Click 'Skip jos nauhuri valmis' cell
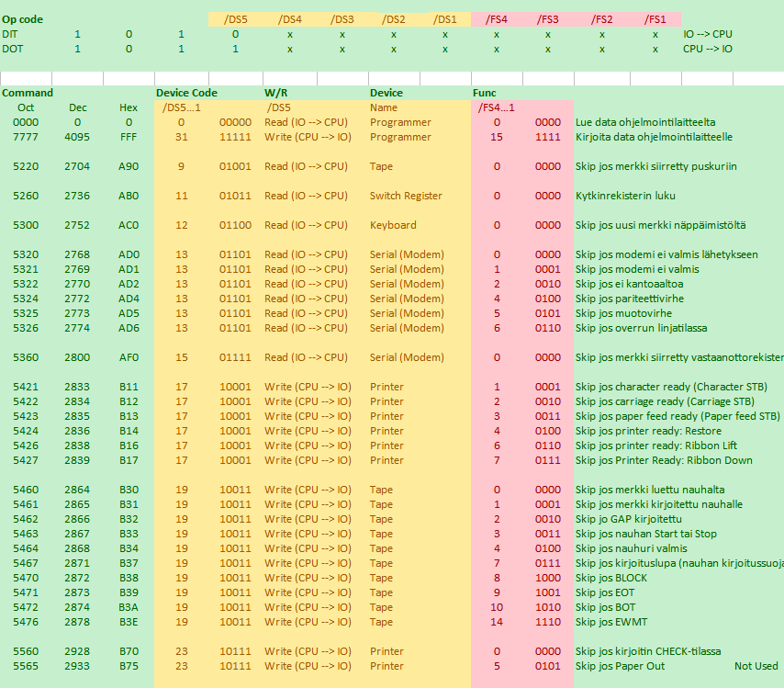 tap(632, 549)
